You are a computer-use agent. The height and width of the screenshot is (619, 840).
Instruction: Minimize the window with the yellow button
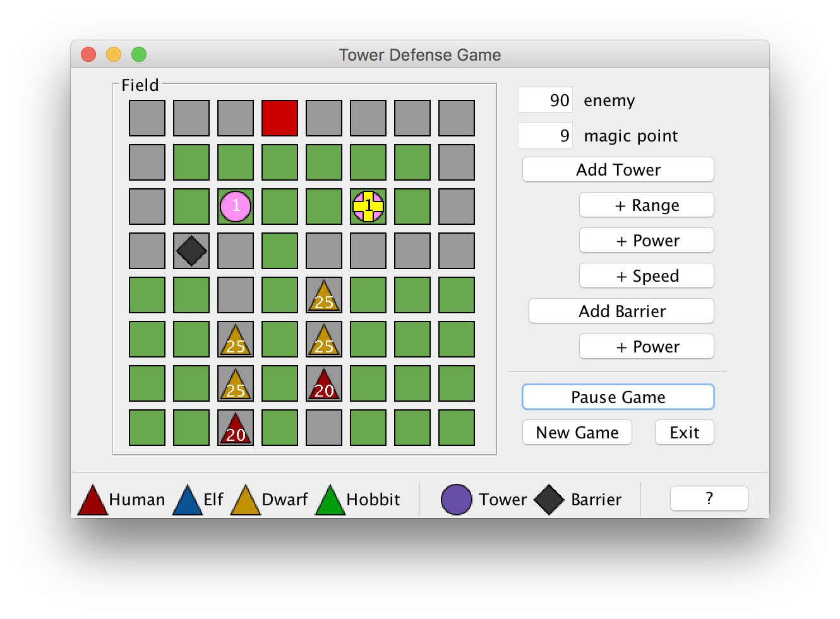coord(114,54)
